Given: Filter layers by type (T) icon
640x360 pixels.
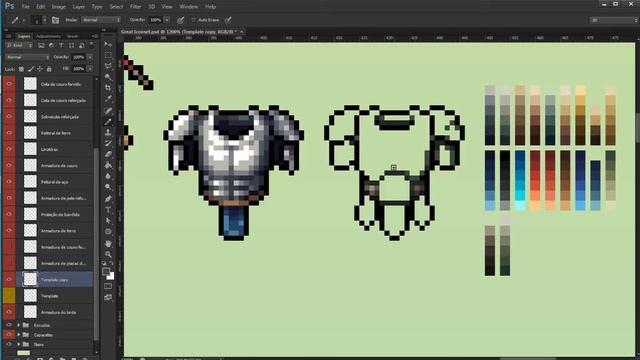Looking at the screenshot, I should click(x=61, y=46).
